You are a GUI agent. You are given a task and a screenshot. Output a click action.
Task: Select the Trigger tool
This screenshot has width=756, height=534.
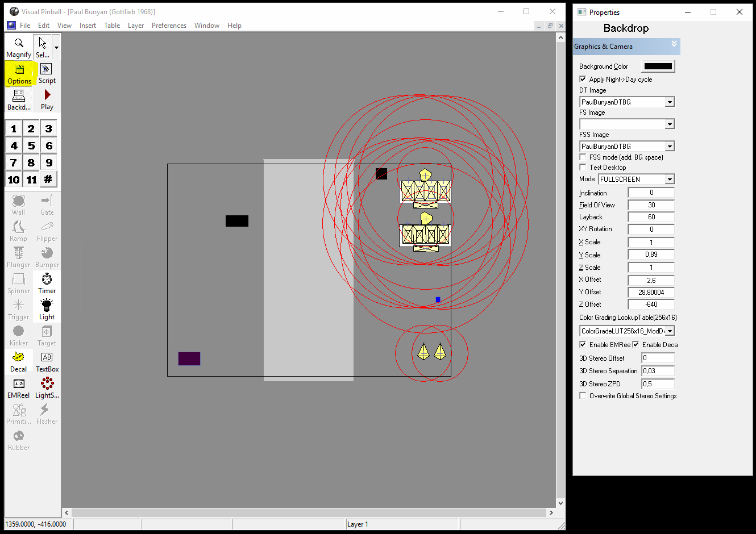tap(19, 309)
